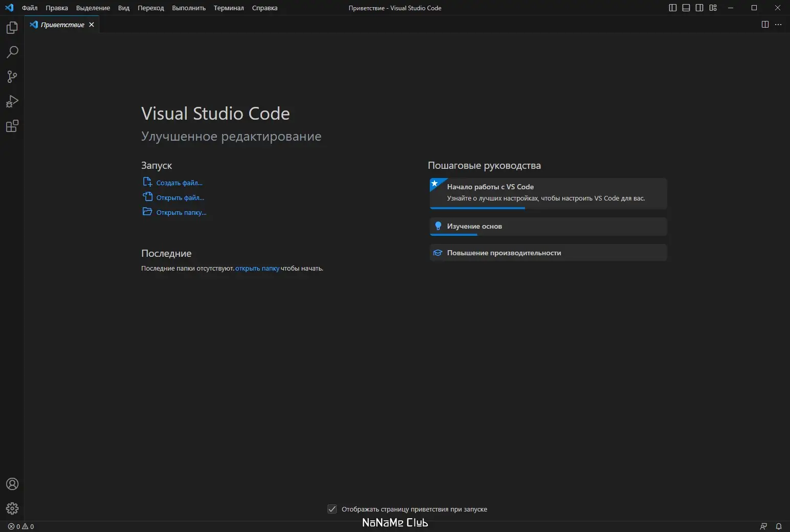Open the Файл menu
Image resolution: width=790 pixels, height=532 pixels.
pos(30,8)
